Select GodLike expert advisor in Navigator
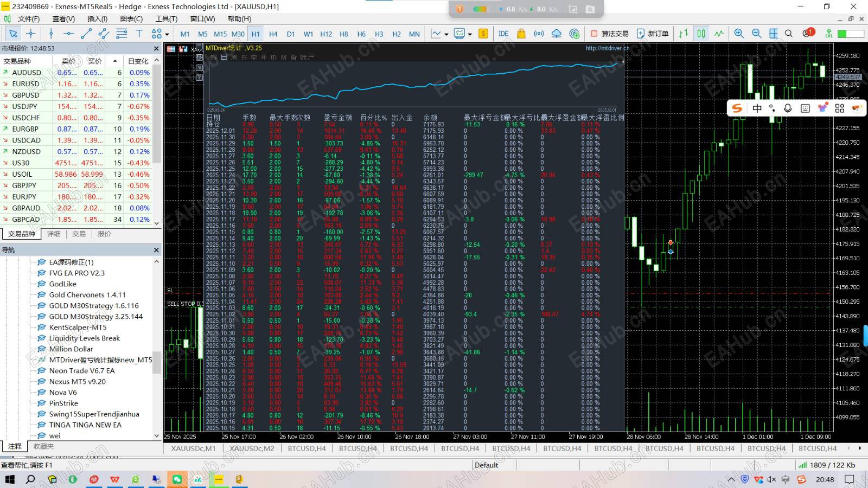This screenshot has width=868, height=488. pyautogui.click(x=62, y=284)
